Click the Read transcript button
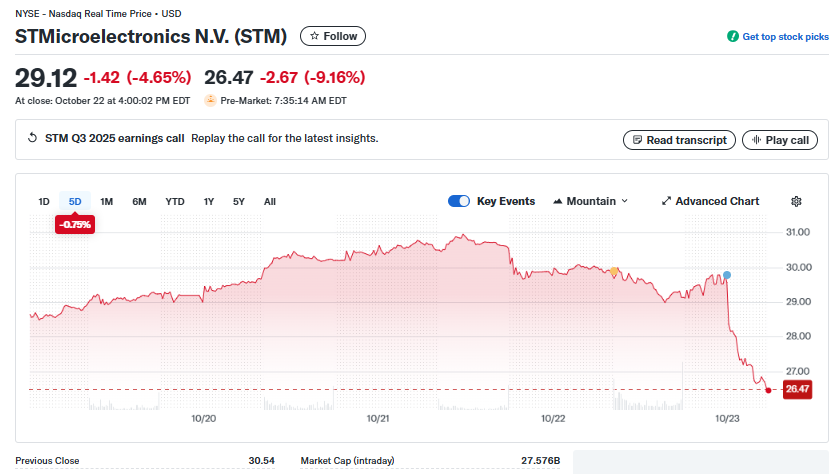837x474 pixels. [x=679, y=140]
